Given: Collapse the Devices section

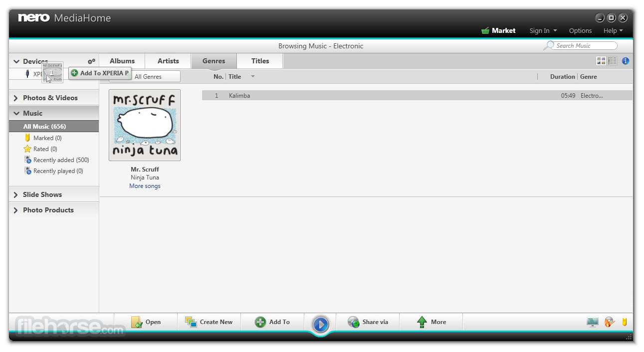Looking at the screenshot, I should [x=16, y=61].
